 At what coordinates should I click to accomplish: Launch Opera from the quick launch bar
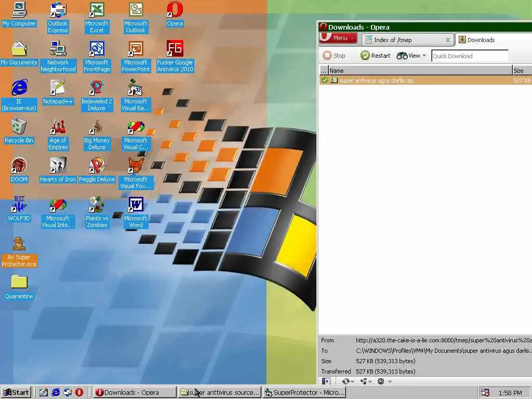pos(79,393)
